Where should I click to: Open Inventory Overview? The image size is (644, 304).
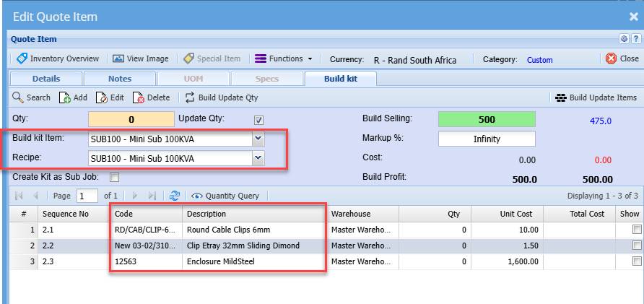(x=58, y=58)
